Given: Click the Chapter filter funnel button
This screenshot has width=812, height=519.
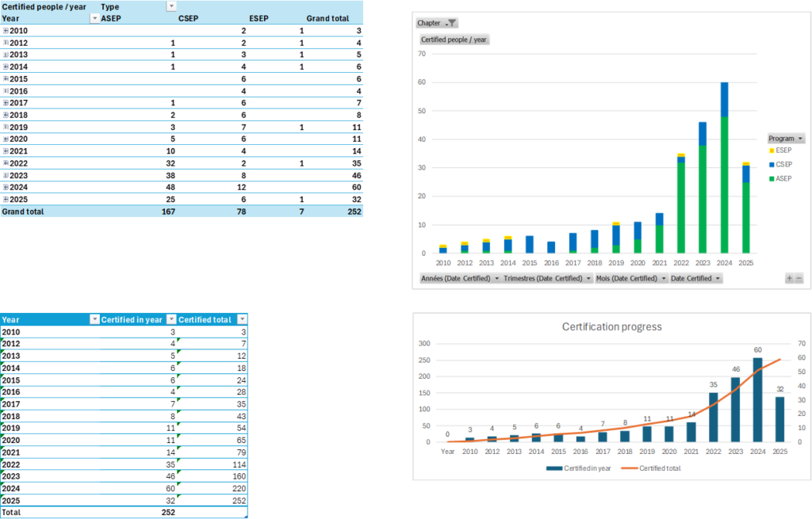Looking at the screenshot, I should [x=450, y=24].
